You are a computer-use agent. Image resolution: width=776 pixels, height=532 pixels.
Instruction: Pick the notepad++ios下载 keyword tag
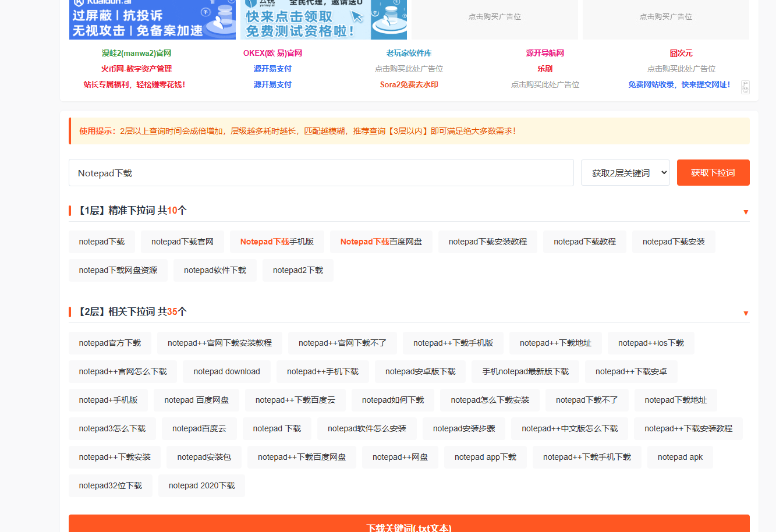[650, 343]
